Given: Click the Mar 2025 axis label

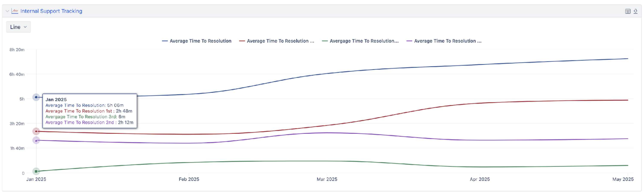Looking at the screenshot, I should [327, 179].
